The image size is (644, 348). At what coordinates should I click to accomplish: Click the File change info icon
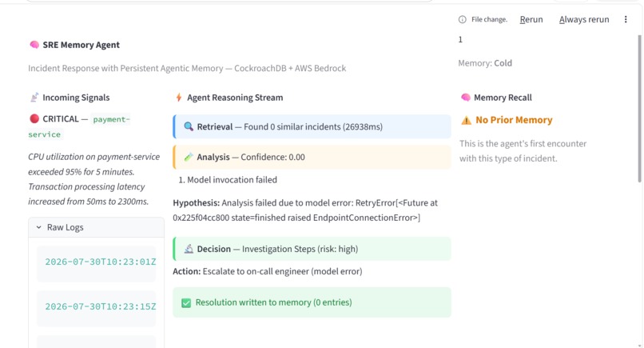click(x=462, y=19)
